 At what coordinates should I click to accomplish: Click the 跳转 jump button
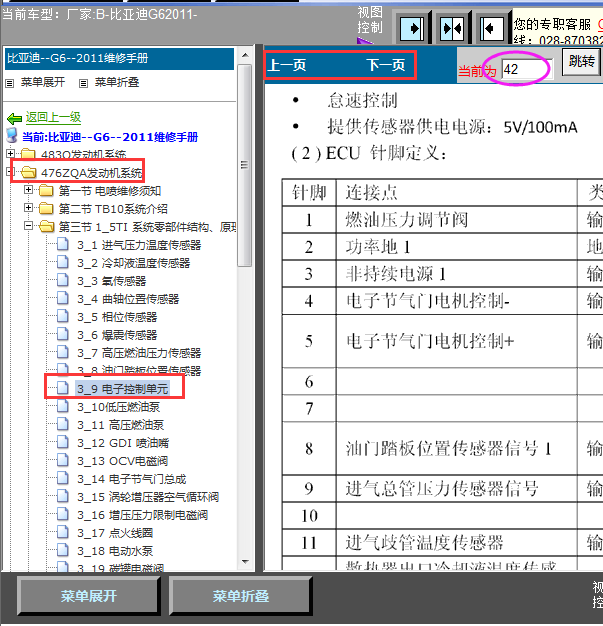(x=581, y=62)
